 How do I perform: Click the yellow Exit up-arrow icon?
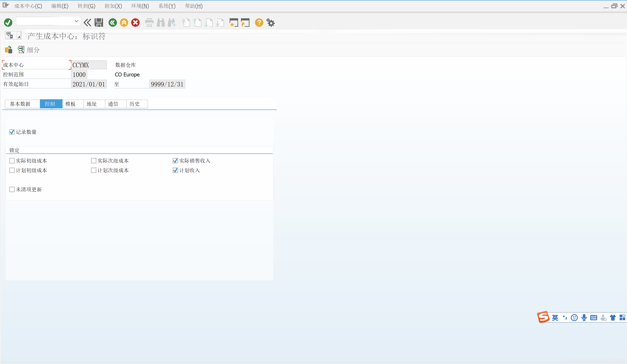124,23
